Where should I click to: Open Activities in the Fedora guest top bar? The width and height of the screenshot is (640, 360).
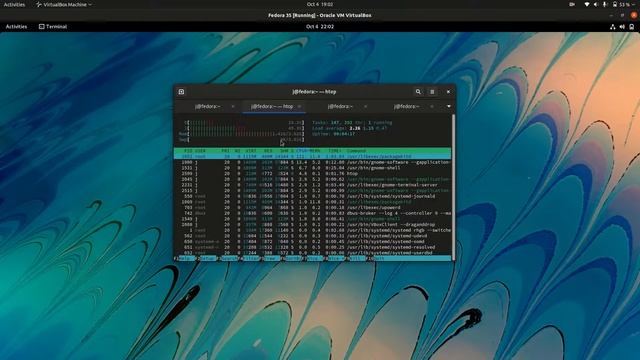[x=16, y=27]
